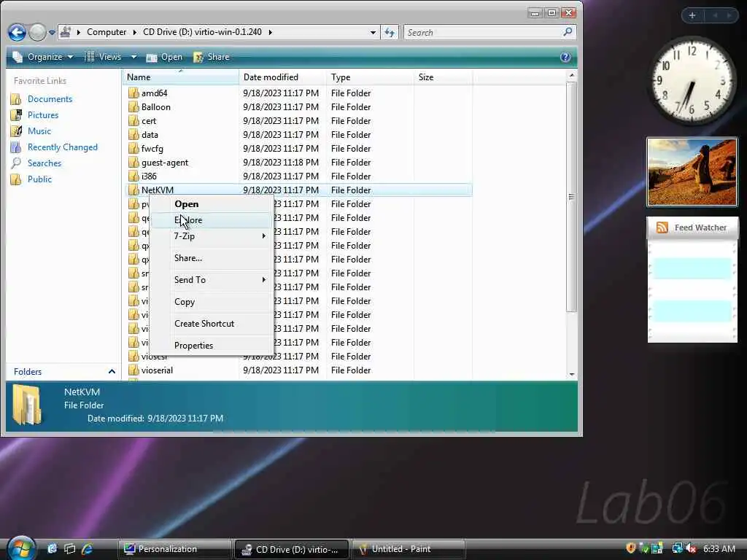Click Show Desktop quick launch icon
The width and height of the screenshot is (747, 560).
52,549
